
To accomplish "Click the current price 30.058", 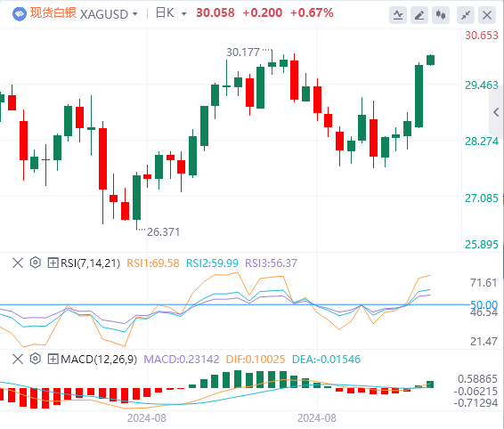I will (x=215, y=12).
